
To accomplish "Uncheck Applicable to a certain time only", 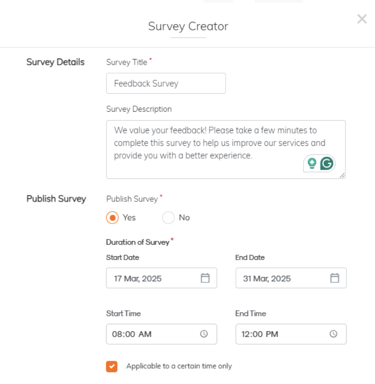I will pos(112,366).
